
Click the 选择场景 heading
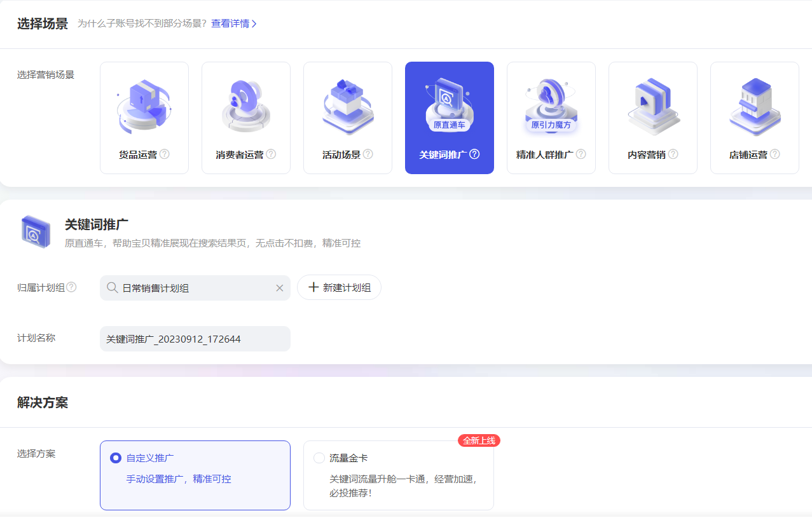[x=43, y=24]
